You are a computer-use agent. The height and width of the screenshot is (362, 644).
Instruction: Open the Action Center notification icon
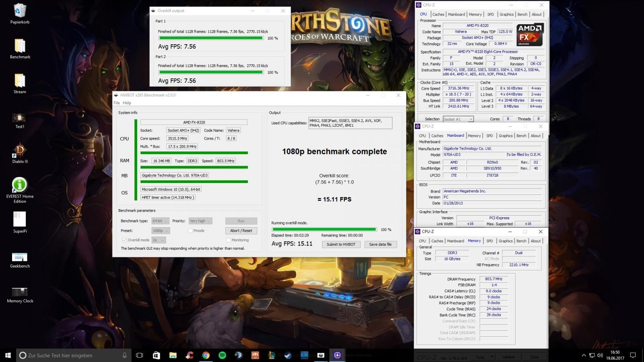633,355
